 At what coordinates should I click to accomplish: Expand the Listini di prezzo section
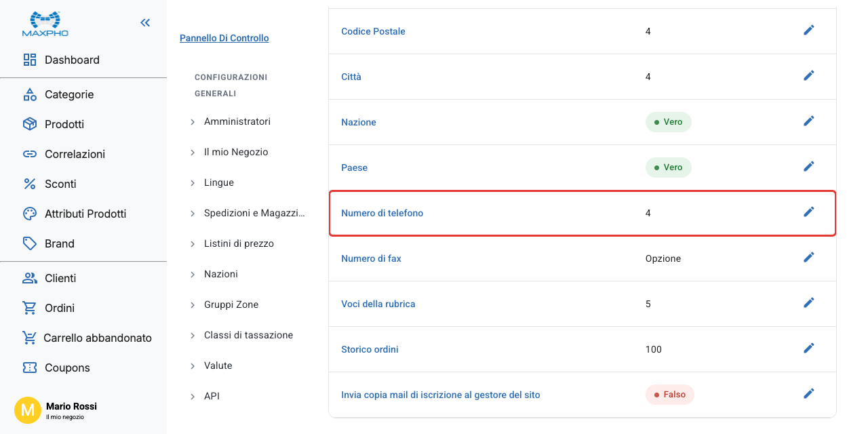193,244
